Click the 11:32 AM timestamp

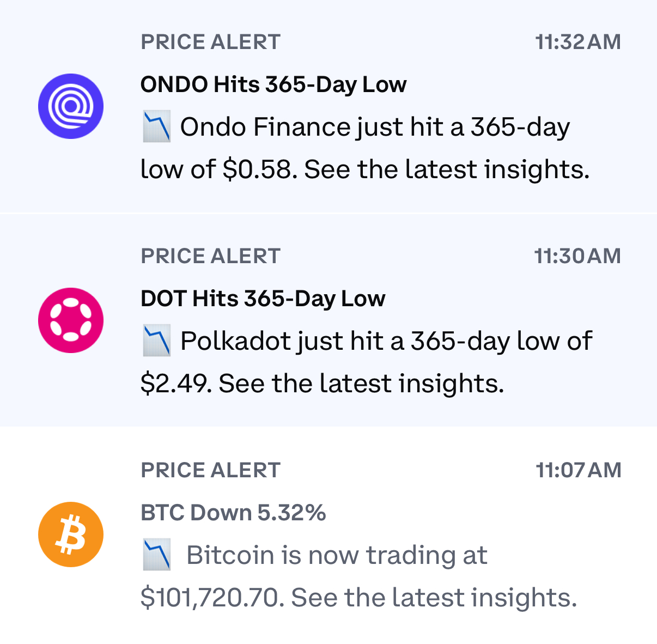pos(578,42)
